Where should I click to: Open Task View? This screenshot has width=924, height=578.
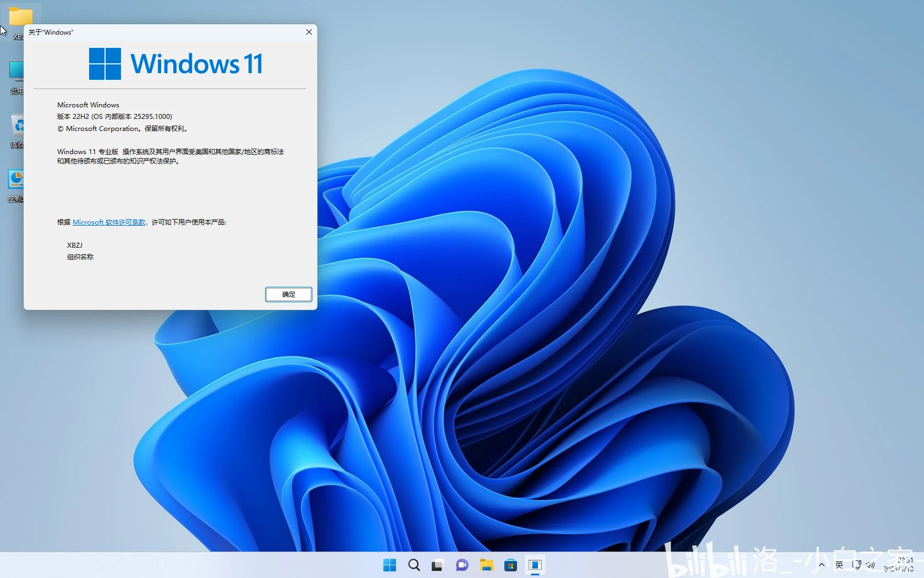click(437, 565)
